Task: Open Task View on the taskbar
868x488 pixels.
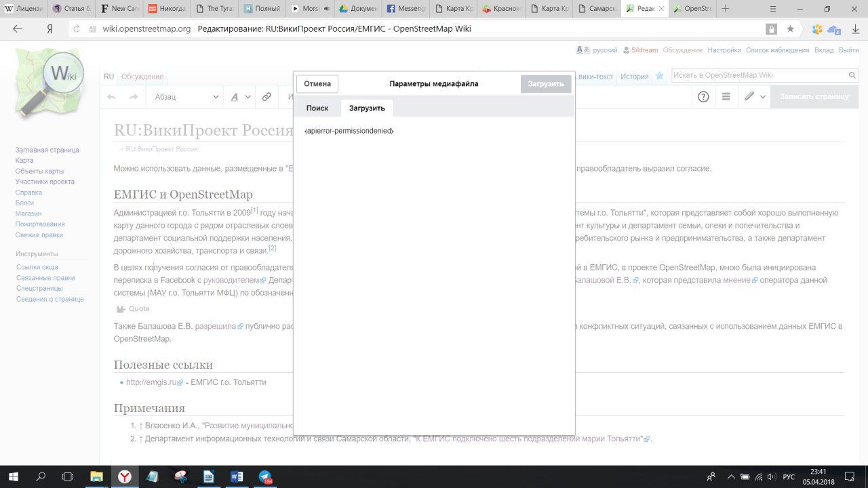Action: click(68, 476)
